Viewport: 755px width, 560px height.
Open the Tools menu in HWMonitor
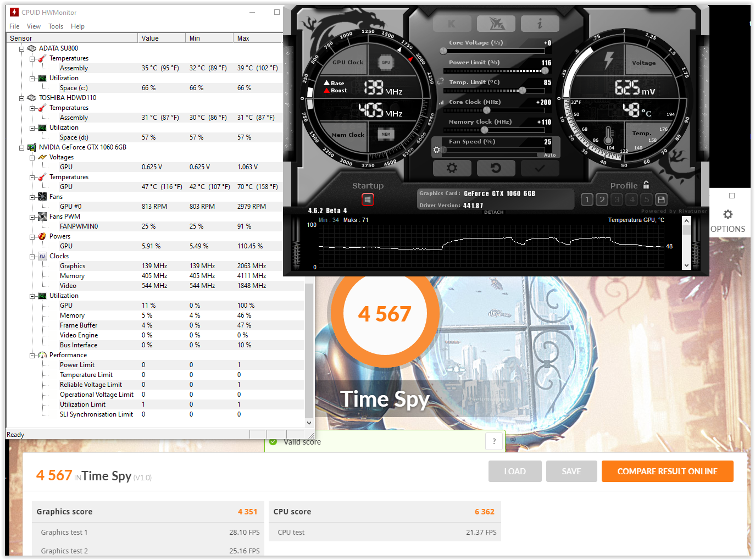(x=55, y=26)
